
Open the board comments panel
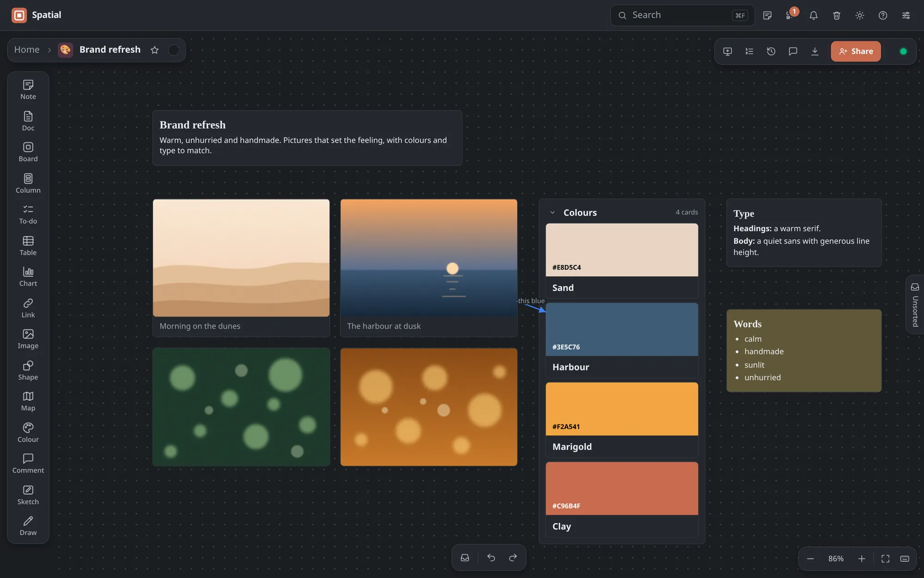(793, 51)
